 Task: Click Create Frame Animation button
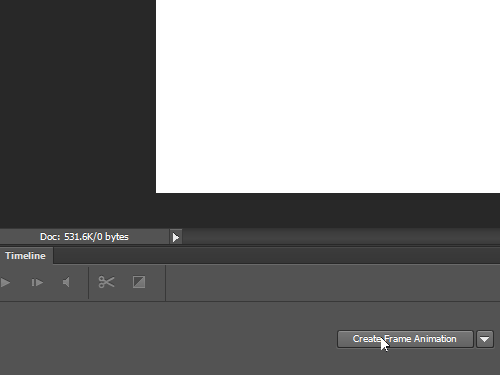[x=405, y=339]
